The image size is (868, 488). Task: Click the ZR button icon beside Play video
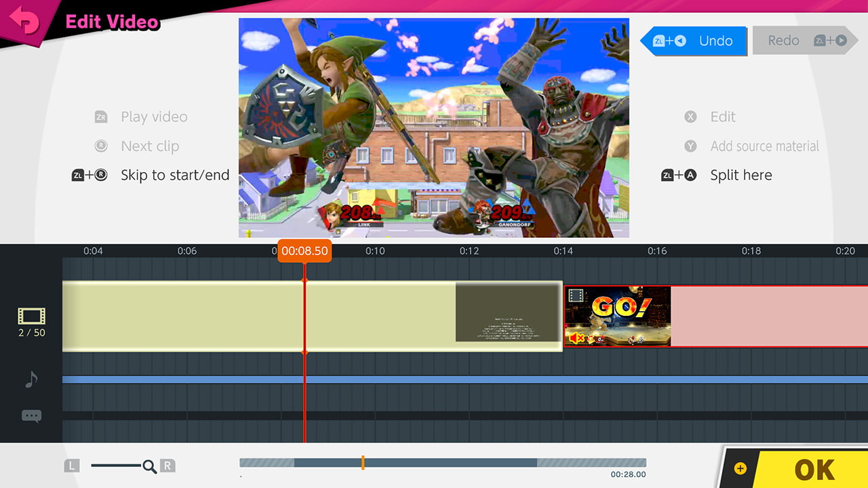click(101, 117)
